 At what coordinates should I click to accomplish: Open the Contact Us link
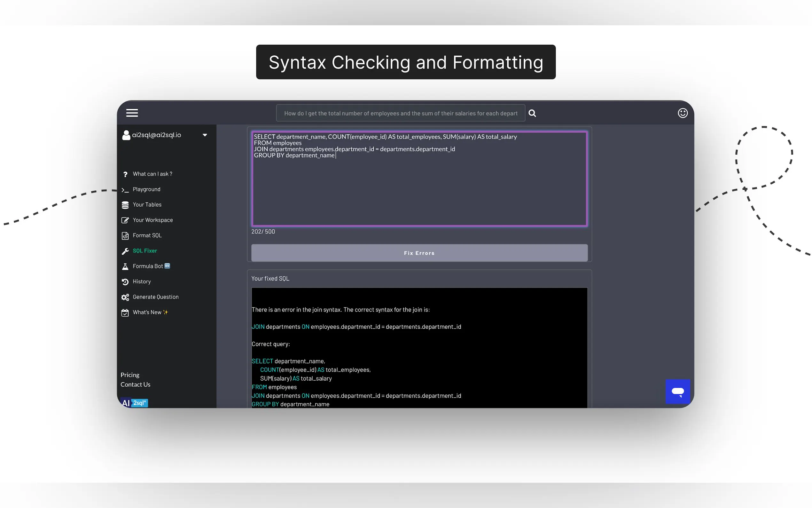(135, 385)
